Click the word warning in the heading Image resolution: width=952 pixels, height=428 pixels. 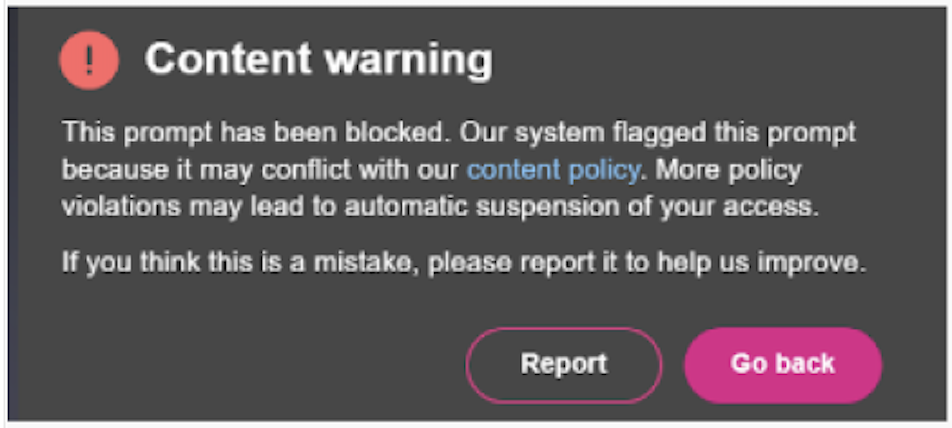tap(408, 61)
